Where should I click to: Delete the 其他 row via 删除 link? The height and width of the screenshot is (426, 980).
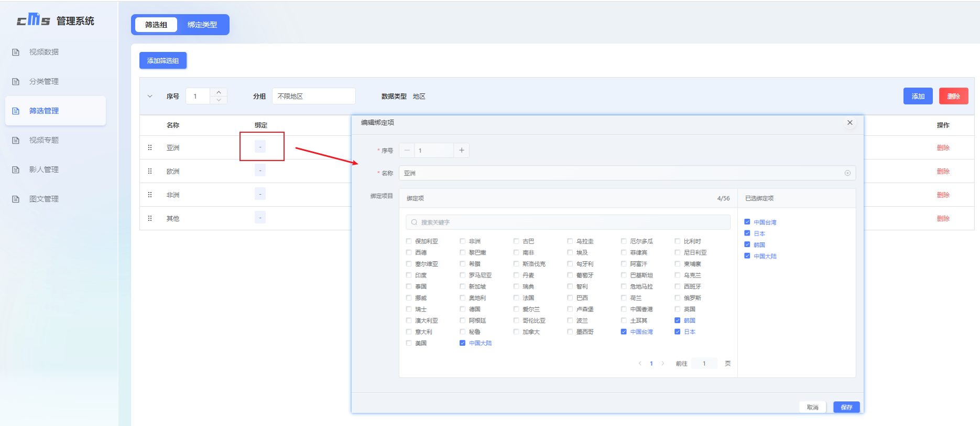943,218
